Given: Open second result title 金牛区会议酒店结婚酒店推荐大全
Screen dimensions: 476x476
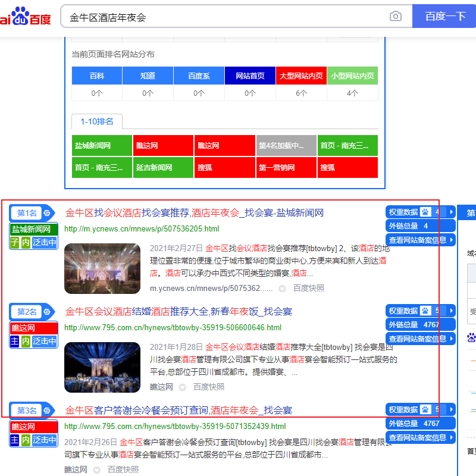Looking at the screenshot, I should click(x=178, y=311).
